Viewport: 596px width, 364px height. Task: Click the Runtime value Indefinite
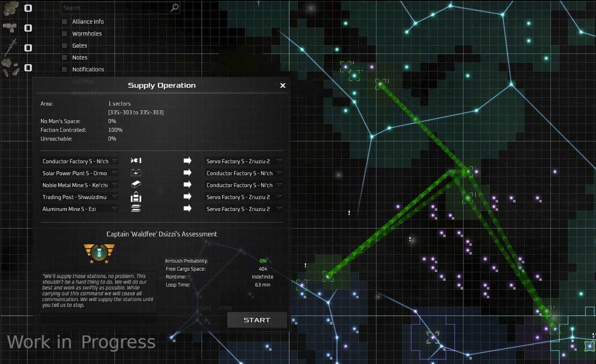(x=263, y=277)
